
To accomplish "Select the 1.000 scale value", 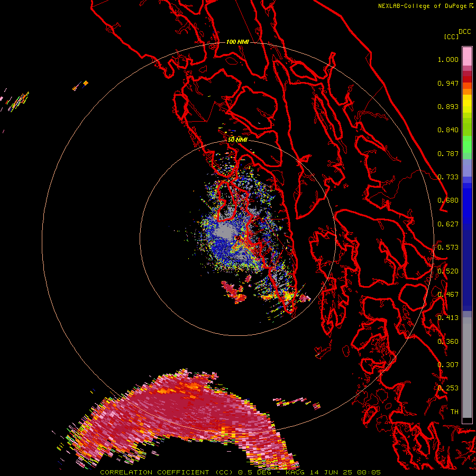I will tap(448, 59).
